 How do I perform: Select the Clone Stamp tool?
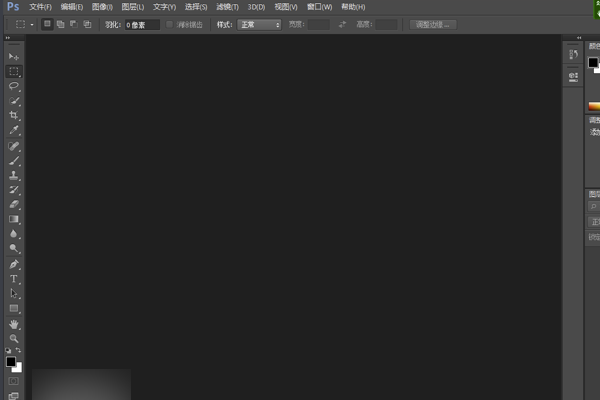[14, 175]
